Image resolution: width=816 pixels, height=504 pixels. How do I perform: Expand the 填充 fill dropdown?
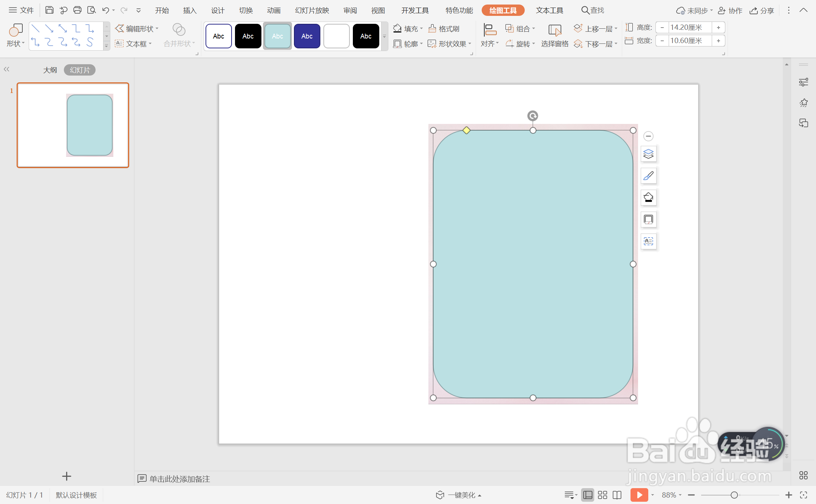421,29
